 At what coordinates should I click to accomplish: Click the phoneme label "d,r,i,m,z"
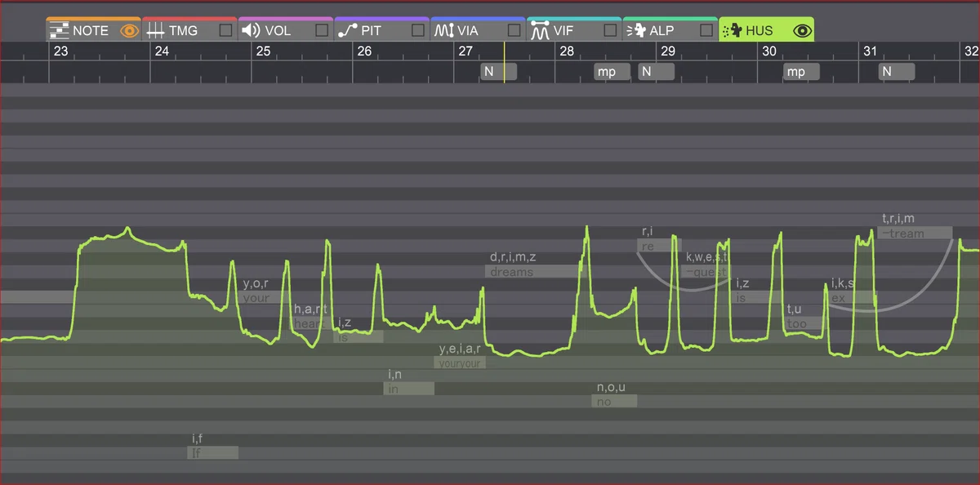(511, 257)
